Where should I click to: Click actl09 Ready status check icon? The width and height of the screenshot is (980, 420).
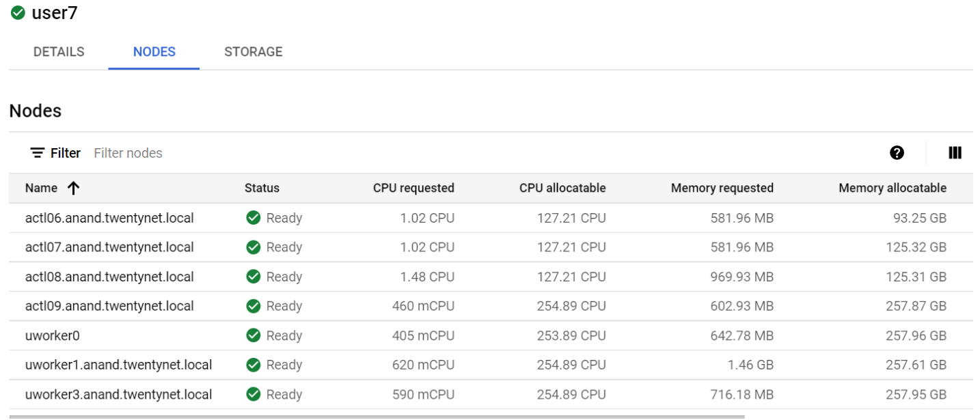[x=254, y=306]
